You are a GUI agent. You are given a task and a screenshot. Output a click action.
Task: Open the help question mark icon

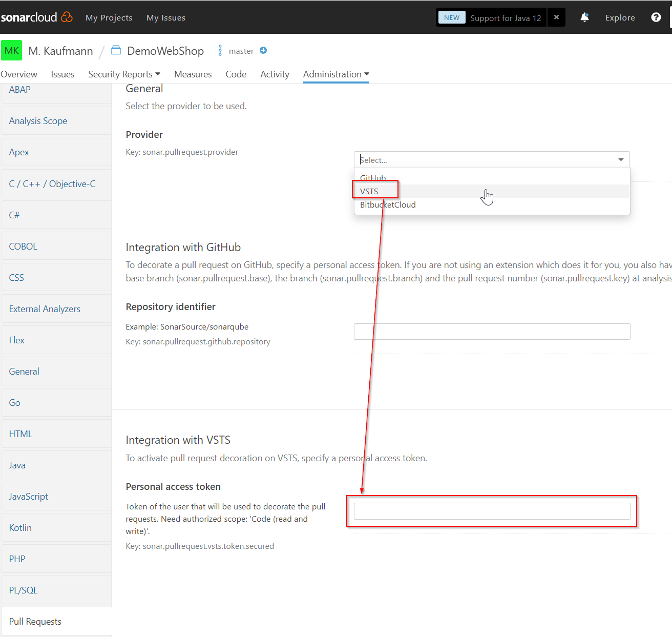[x=656, y=17]
